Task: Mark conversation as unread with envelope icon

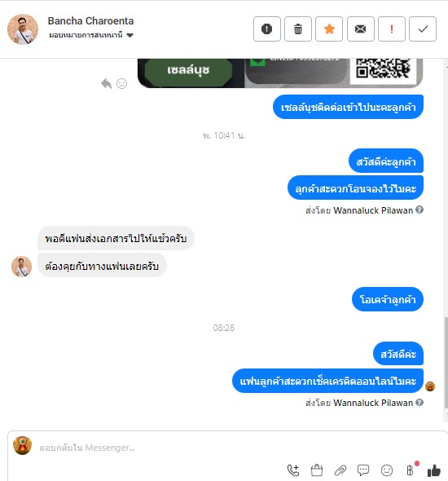Action: pos(360,29)
